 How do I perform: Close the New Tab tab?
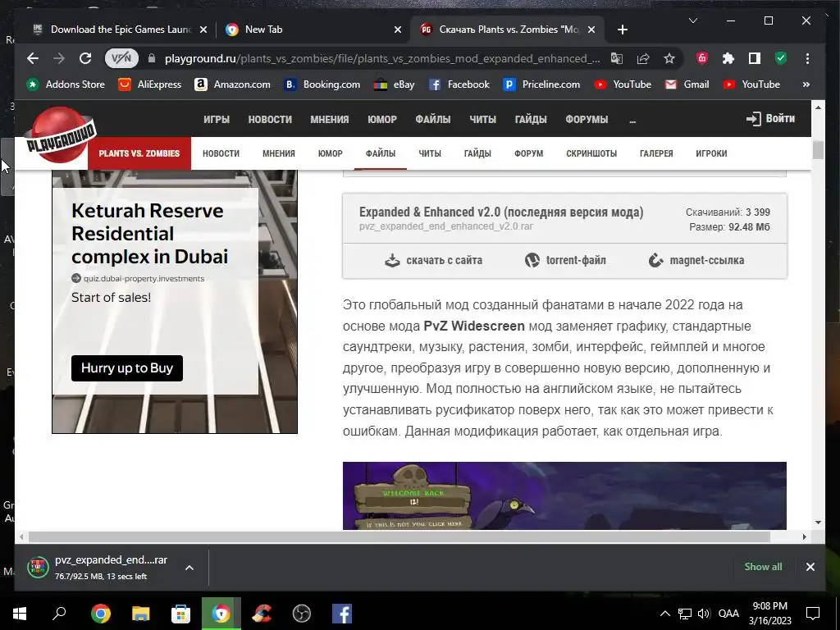coord(398,30)
